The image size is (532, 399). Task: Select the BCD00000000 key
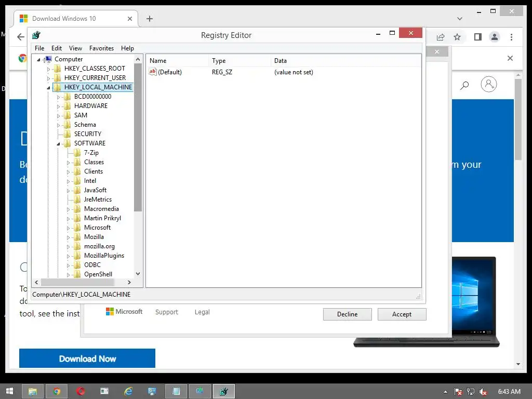click(x=92, y=97)
